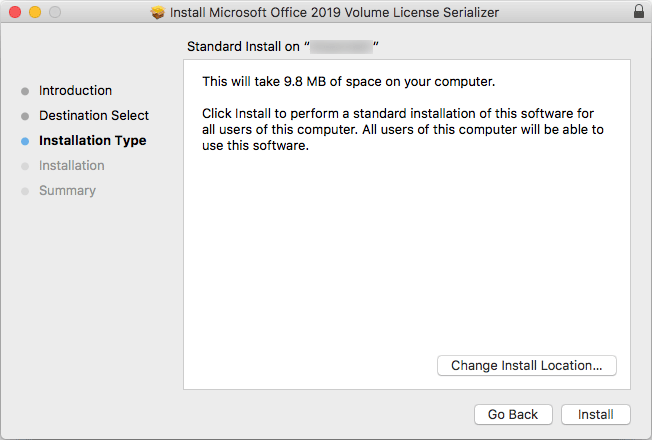This screenshot has height=440, width=652.
Task: Click the greyed Installation step
Action: coord(72,165)
